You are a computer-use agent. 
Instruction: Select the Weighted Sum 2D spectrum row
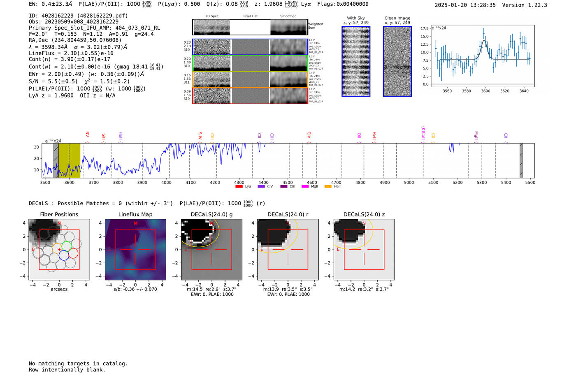250,27
